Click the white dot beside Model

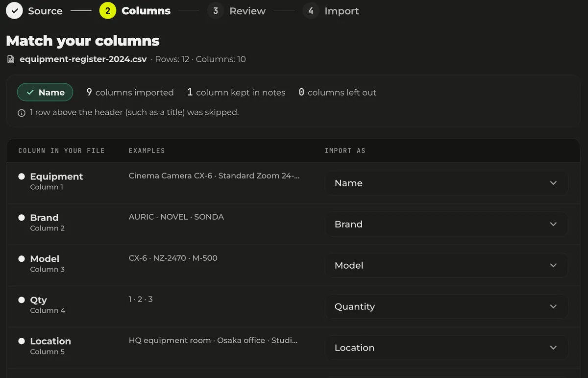coord(22,259)
